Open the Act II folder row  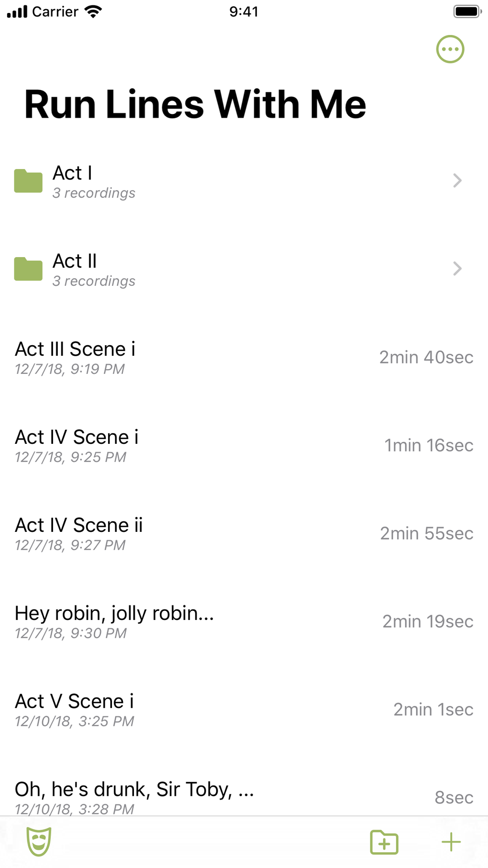(239, 270)
